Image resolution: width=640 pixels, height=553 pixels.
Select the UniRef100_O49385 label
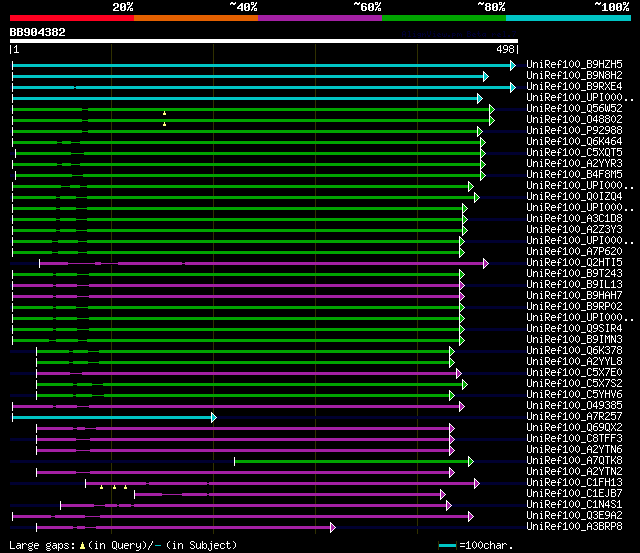(574, 406)
